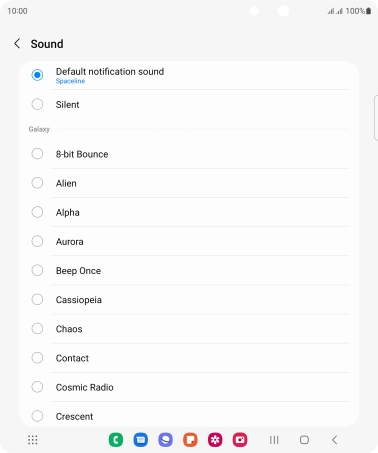
Task: Select the Cosmic Radio sound
Action: [189, 387]
